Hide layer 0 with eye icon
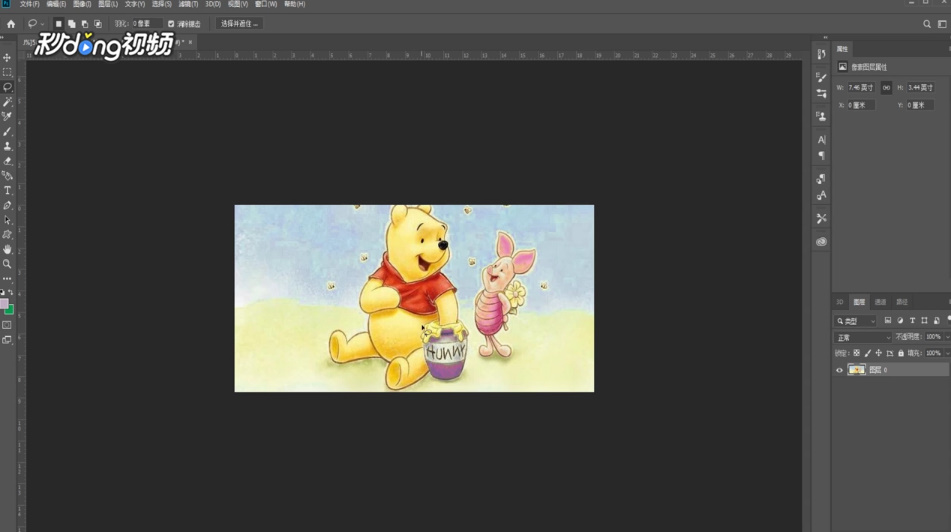This screenshot has width=951, height=532. [839, 370]
